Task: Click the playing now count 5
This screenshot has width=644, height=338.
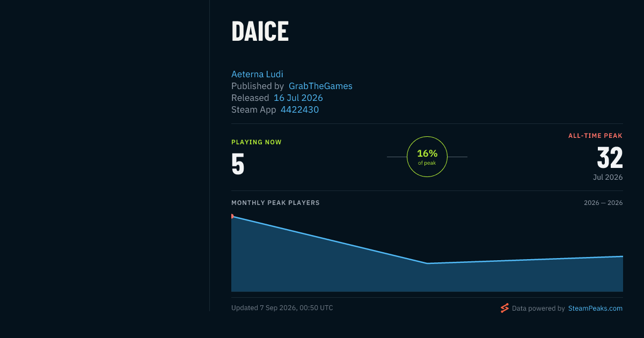Action: [x=238, y=165]
